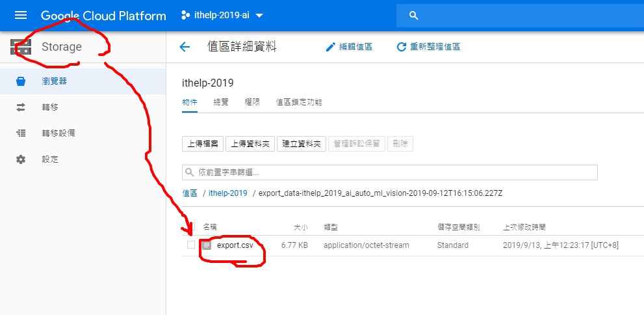This screenshot has height=315, width=644.
Task: Click the 大小 column header
Action: pyautogui.click(x=301, y=227)
